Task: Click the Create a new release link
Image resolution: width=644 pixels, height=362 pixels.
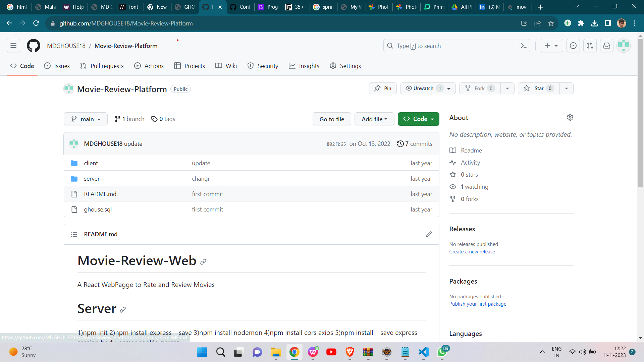Action: (x=472, y=251)
